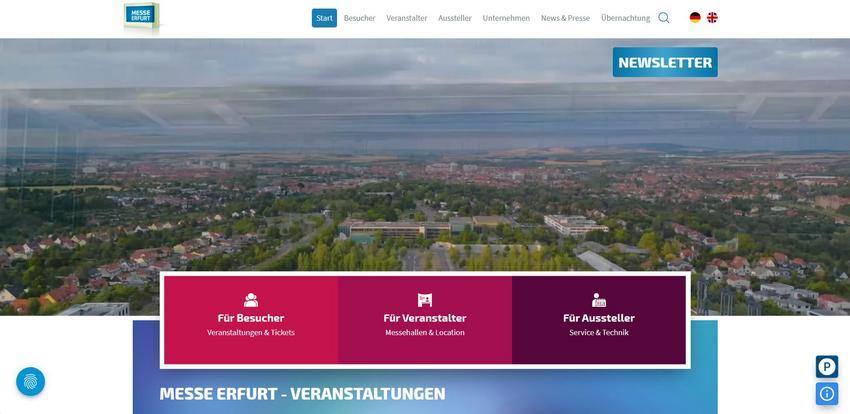Click the Messe Erfurt - Veranstaltungen heading
This screenshot has height=414, width=850.
302,394
